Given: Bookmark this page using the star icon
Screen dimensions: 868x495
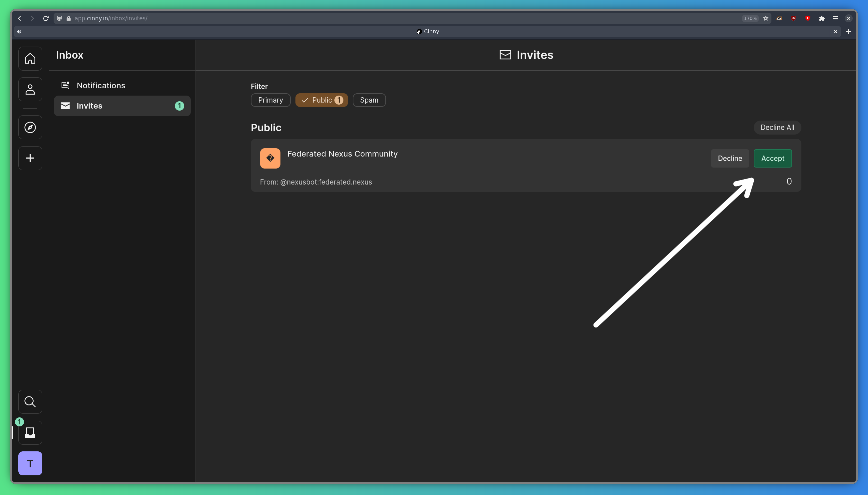Looking at the screenshot, I should point(766,19).
